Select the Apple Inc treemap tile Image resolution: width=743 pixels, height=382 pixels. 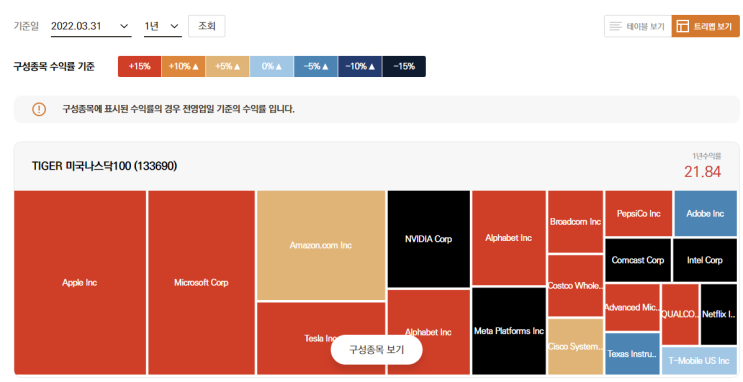tap(80, 282)
